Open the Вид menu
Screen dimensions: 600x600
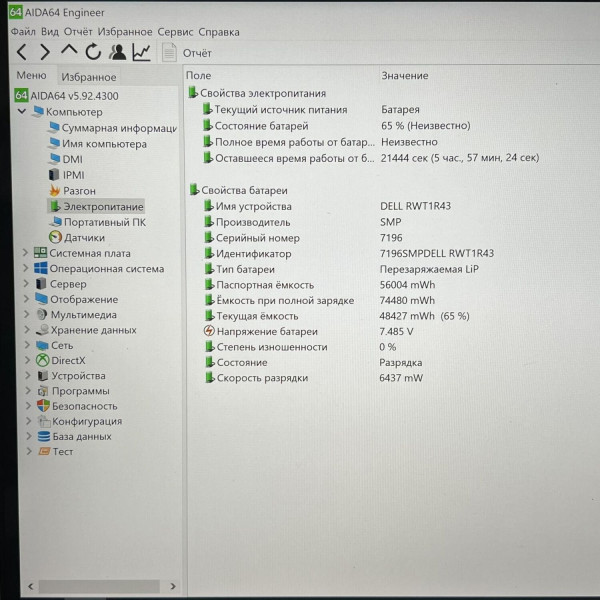(50, 31)
